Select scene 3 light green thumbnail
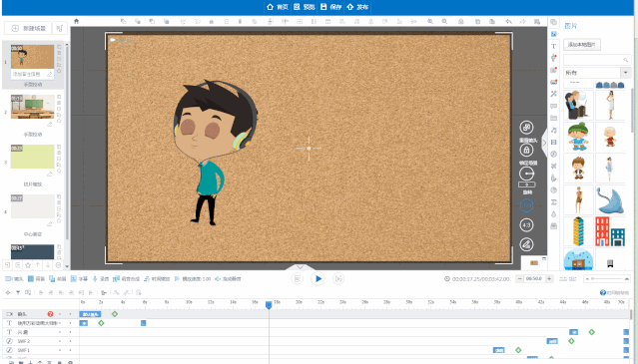This screenshot has height=364, width=638. click(x=32, y=157)
